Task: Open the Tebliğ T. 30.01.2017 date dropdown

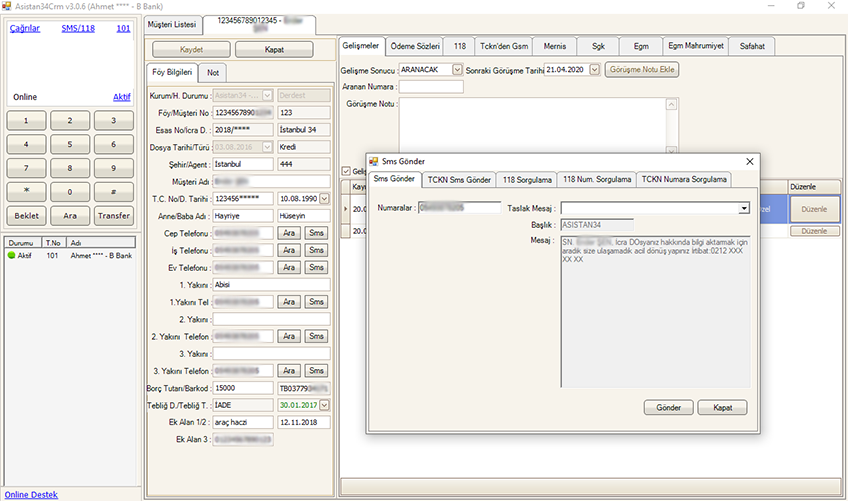Action: pyautogui.click(x=324, y=405)
